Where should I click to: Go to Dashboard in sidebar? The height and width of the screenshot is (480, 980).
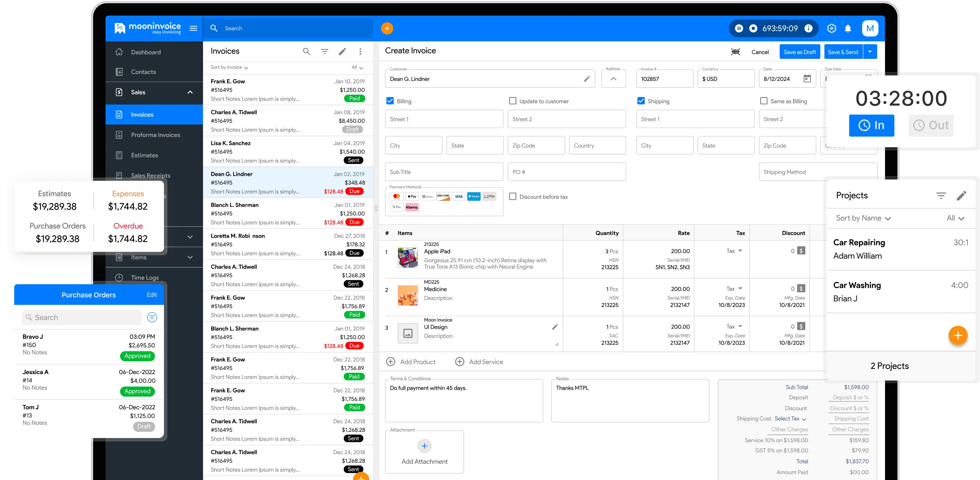click(x=146, y=52)
